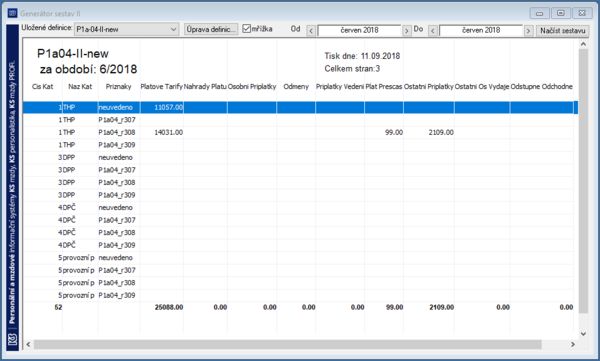Select the provozní p neuvedeno row
The height and width of the screenshot is (361, 600).
click(x=298, y=258)
